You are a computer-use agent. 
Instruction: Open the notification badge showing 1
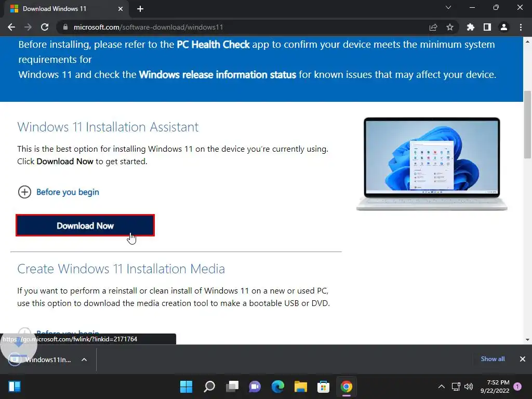click(x=517, y=387)
